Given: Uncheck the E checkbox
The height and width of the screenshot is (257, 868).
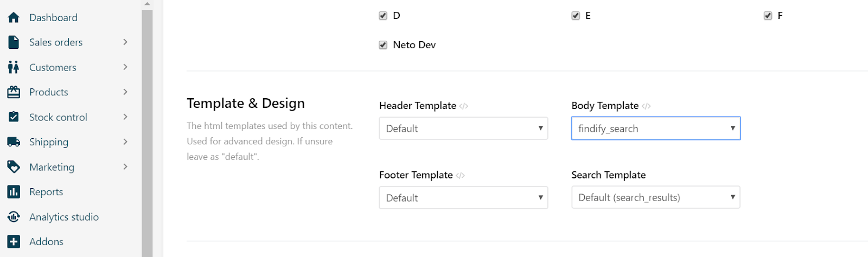Looking at the screenshot, I should [x=576, y=16].
